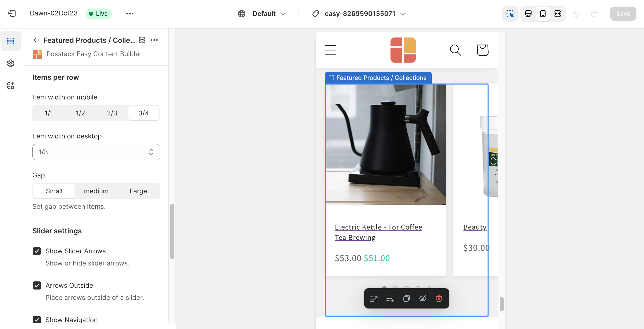644x329 pixels.
Task: Expand the easy-8269590135071 template dropdown
Action: pos(359,14)
